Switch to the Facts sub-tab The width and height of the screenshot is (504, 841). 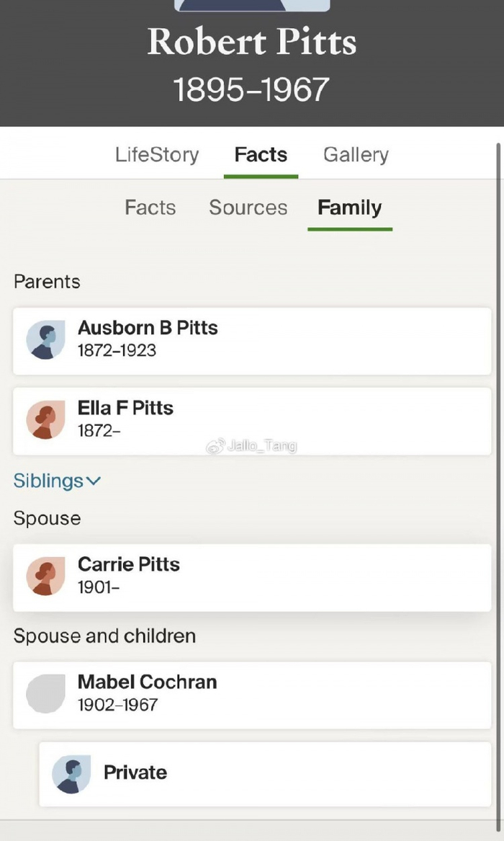coord(150,208)
